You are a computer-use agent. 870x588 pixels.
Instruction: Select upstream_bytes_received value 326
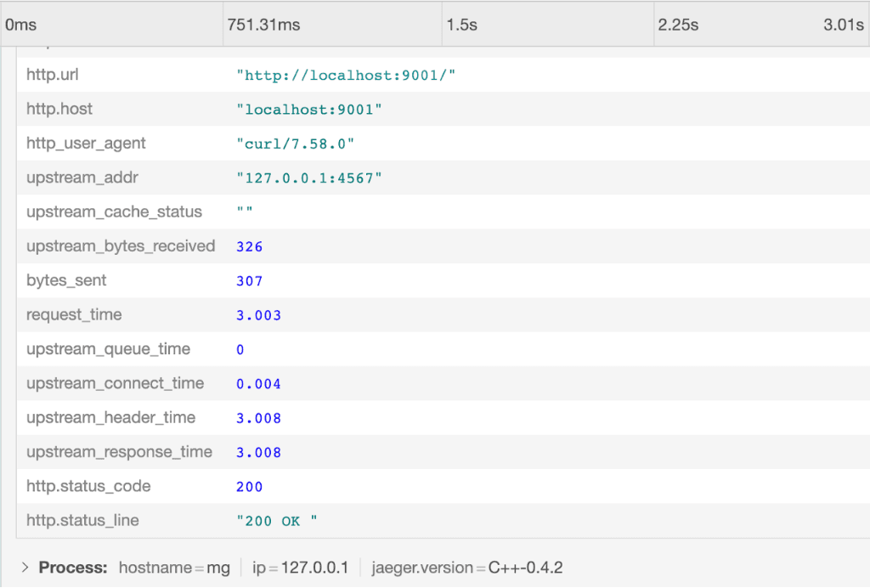(x=250, y=247)
